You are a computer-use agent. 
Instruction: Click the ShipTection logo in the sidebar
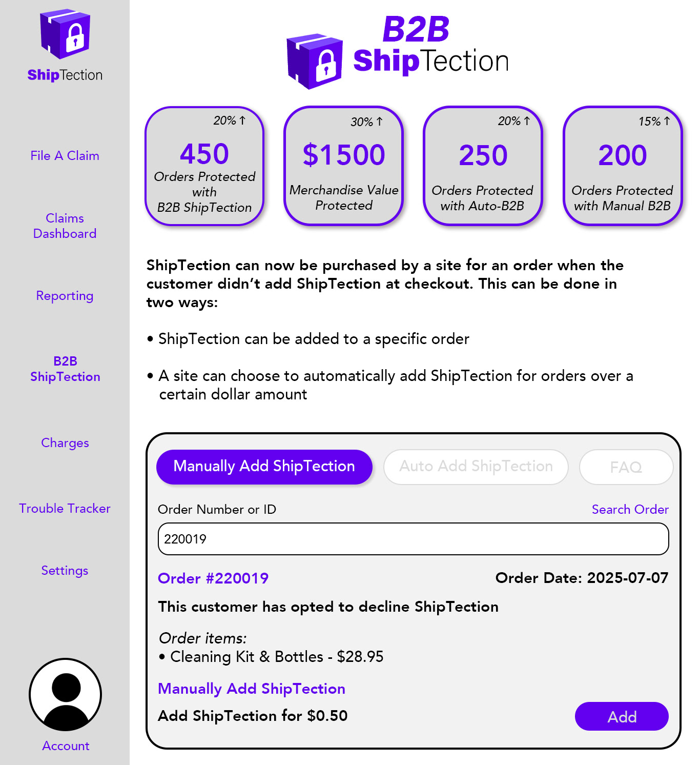pos(65,46)
